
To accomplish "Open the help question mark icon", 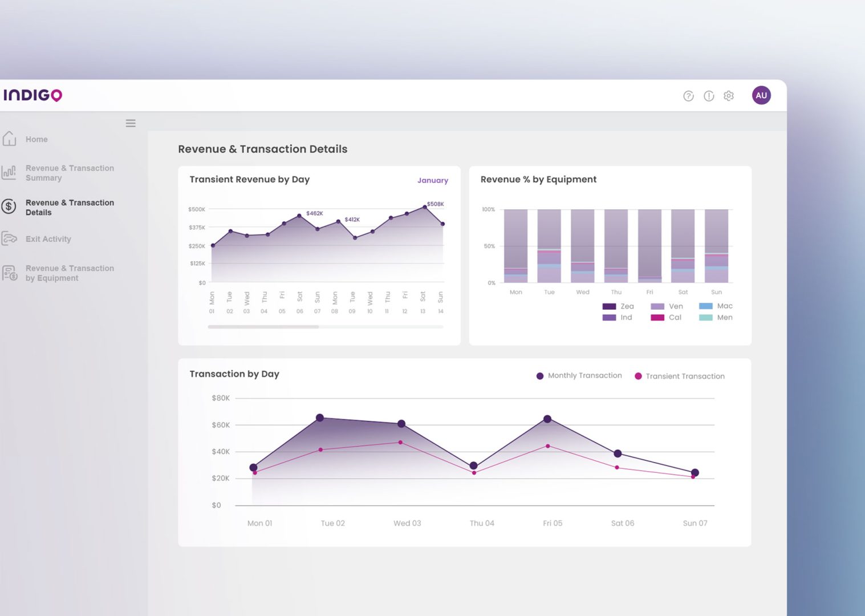I will click(x=688, y=96).
